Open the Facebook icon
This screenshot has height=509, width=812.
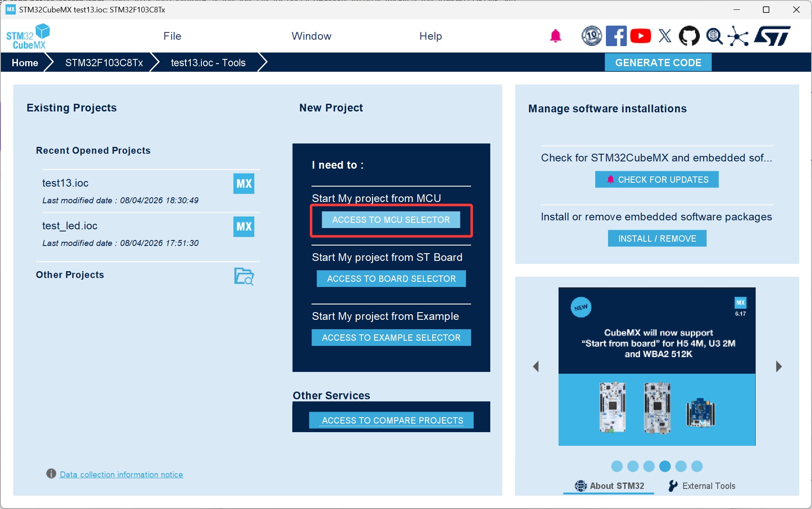point(616,36)
